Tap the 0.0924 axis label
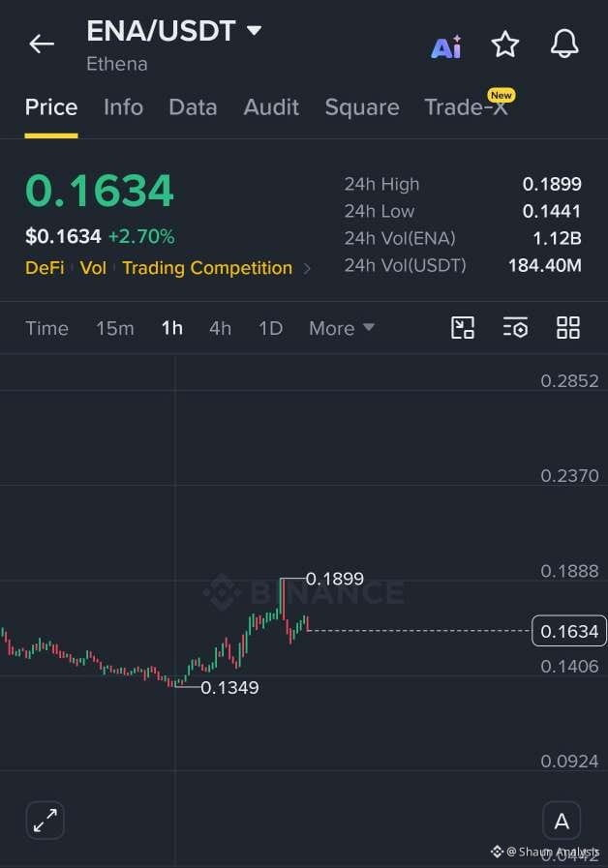Viewport: 608px width, 868px height. pos(569,762)
